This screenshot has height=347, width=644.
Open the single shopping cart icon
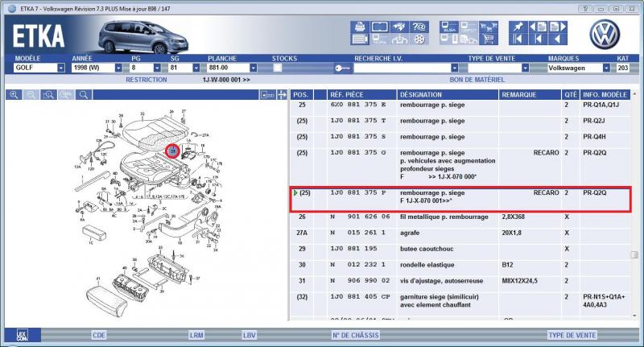489,39
